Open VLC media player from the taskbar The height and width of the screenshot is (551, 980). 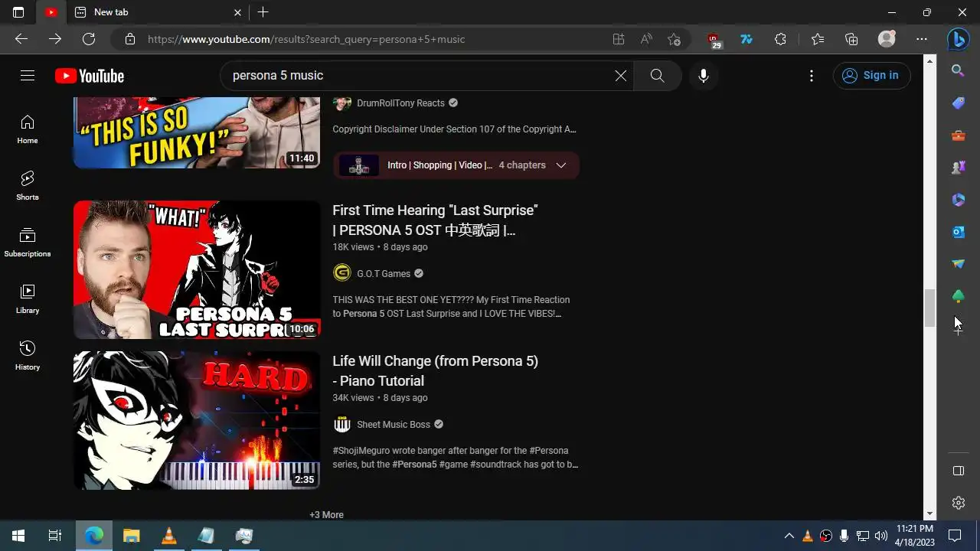(169, 536)
